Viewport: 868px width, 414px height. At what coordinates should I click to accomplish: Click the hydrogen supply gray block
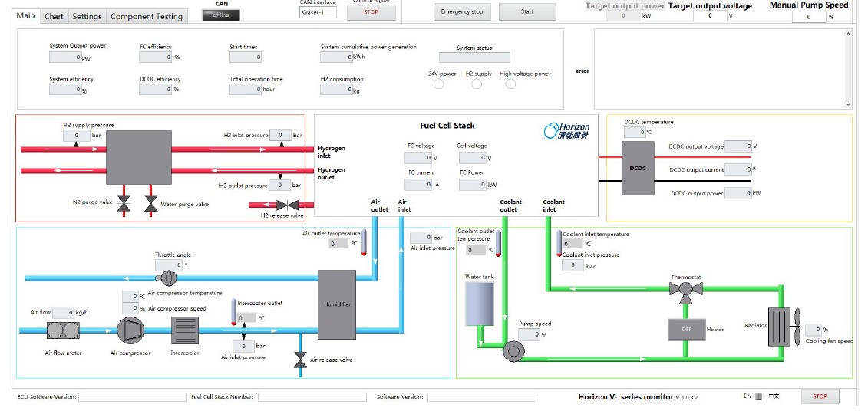pos(138,157)
